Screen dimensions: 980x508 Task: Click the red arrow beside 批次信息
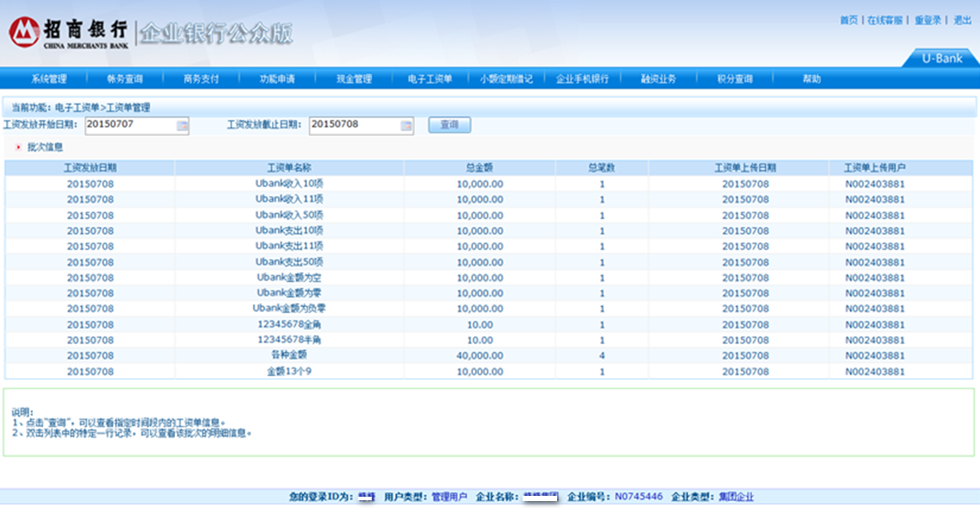pos(18,147)
